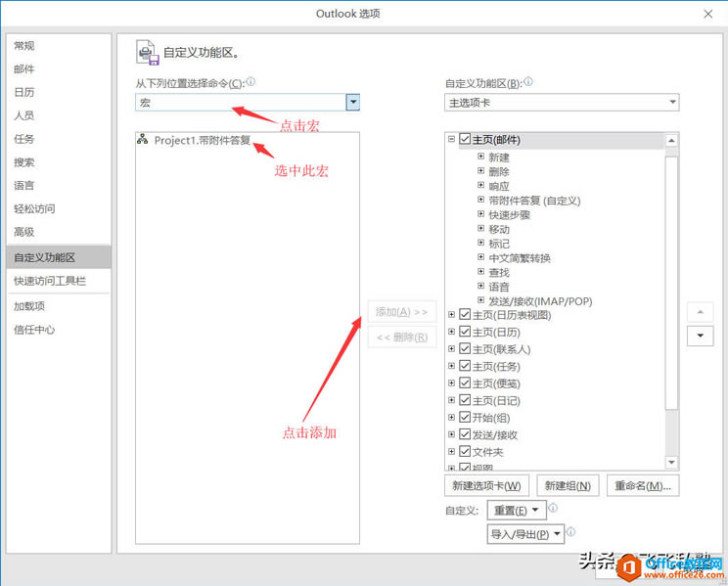Uncheck the 主页(邮件) checkbox
Screen dimensions: 728x586
coord(465,139)
